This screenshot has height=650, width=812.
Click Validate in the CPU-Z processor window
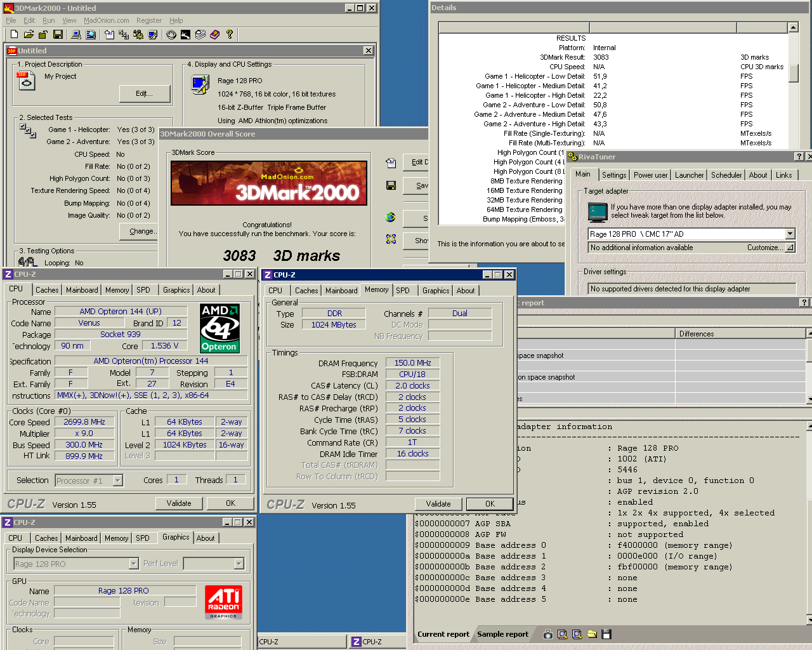pos(179,503)
